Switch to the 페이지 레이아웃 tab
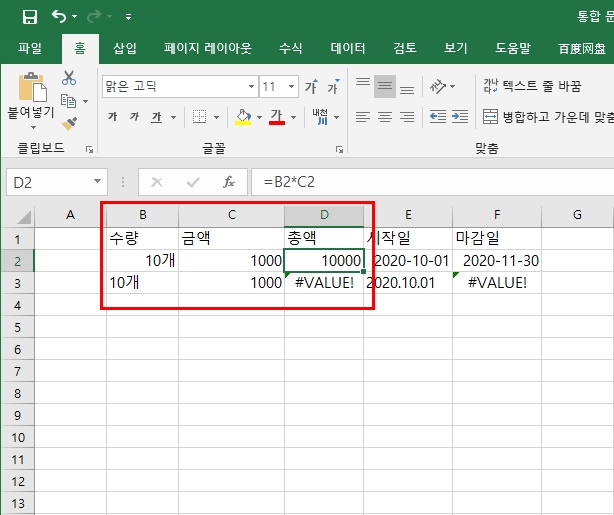The height and width of the screenshot is (515, 614). tap(208, 49)
